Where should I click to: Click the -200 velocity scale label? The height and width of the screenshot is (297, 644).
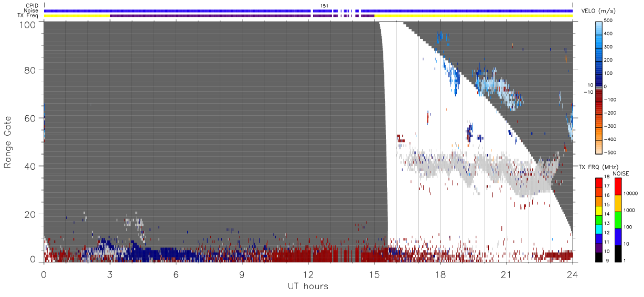coord(610,113)
